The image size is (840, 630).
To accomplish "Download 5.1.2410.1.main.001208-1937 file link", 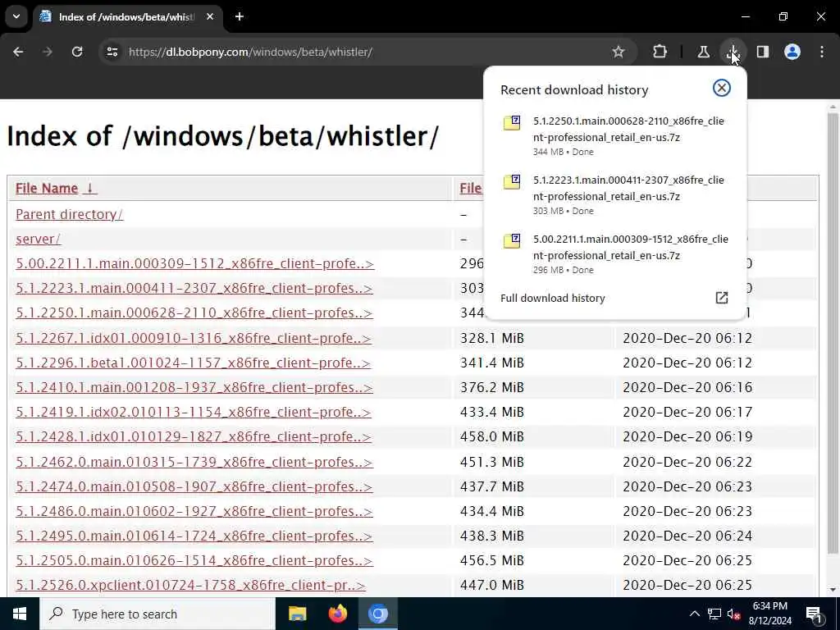I will coord(194,387).
